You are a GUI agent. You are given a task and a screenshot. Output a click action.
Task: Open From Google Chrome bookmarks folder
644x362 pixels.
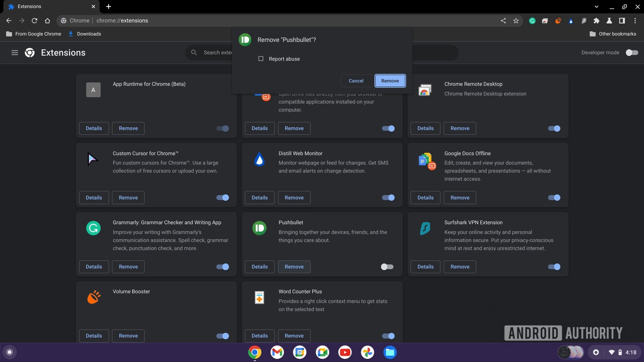(x=34, y=34)
